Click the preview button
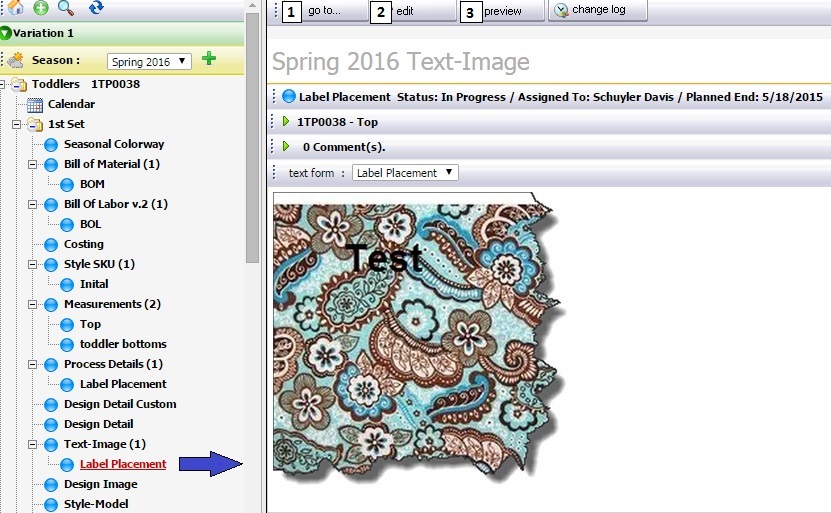This screenshot has width=831, height=513. point(501,11)
